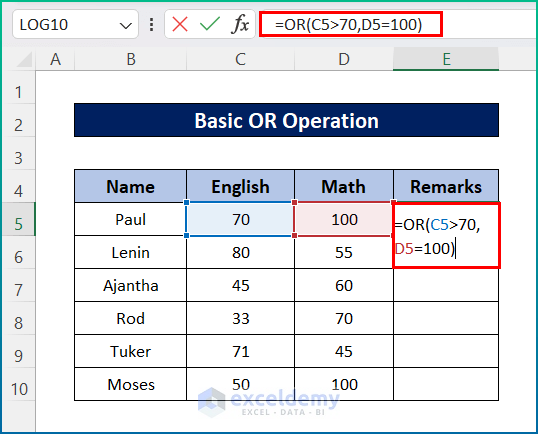538x434 pixels.
Task: Select the empty Remarks cell for Rod
Action: click(x=446, y=318)
